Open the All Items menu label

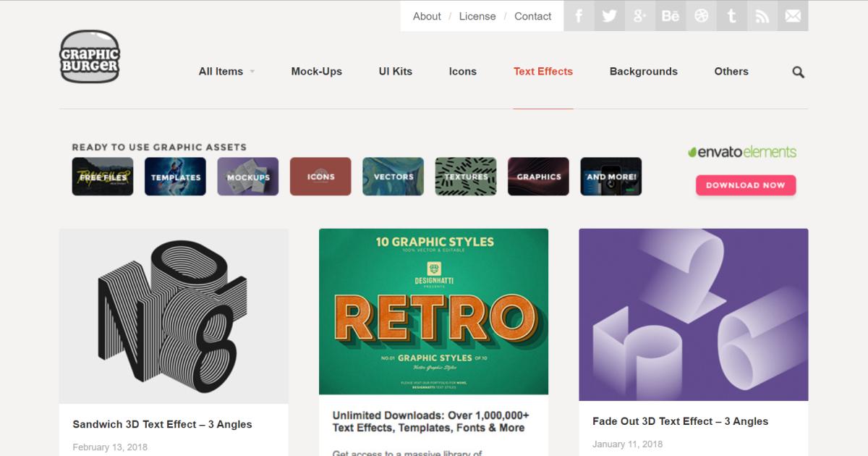221,71
